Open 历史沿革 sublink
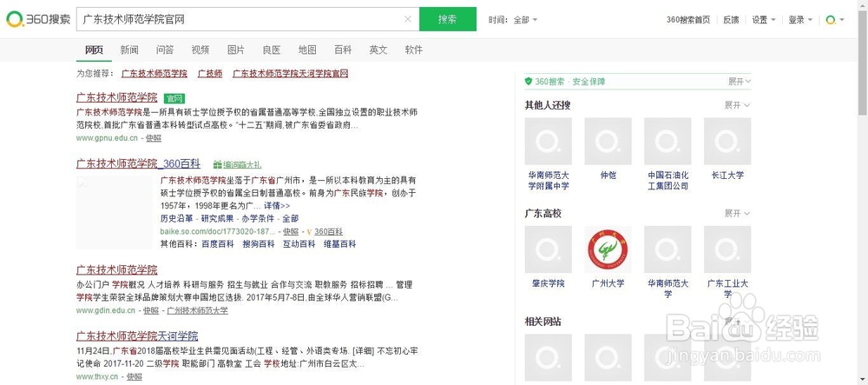Image resolution: width=868 pixels, height=385 pixels. pos(176,218)
